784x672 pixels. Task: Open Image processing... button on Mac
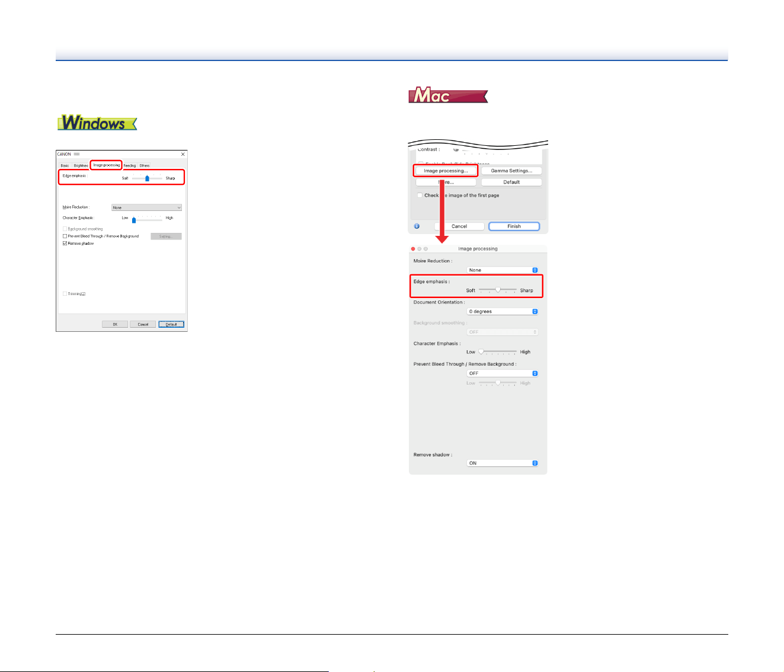point(446,171)
